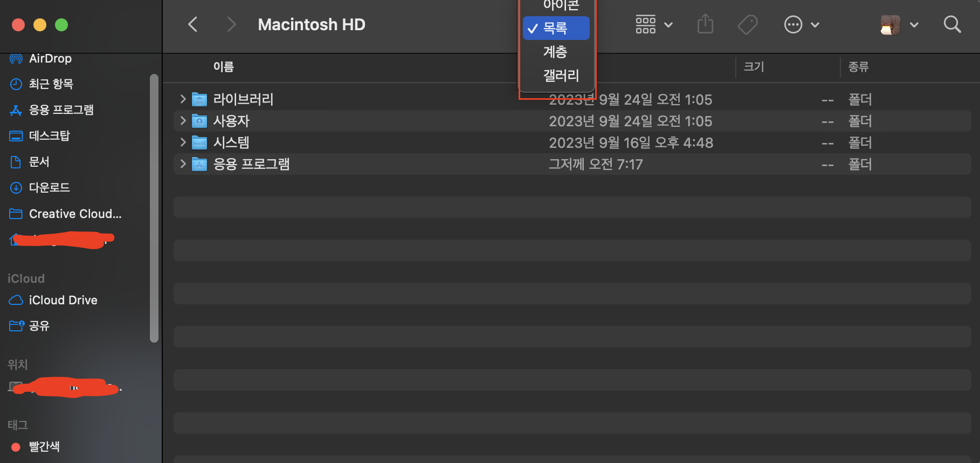This screenshot has height=463, width=980.
Task: Open the dropdown arrow beside the avatar icon
Action: point(914,25)
